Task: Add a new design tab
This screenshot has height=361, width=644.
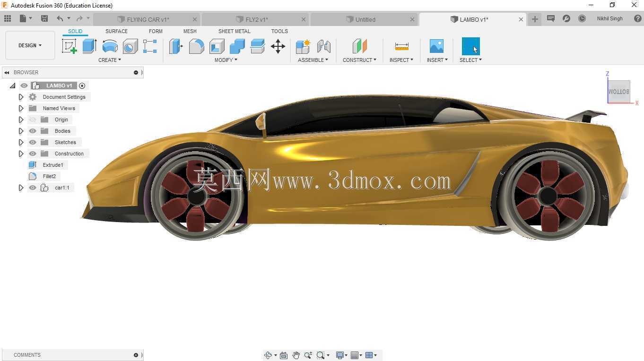Action: coord(535,19)
